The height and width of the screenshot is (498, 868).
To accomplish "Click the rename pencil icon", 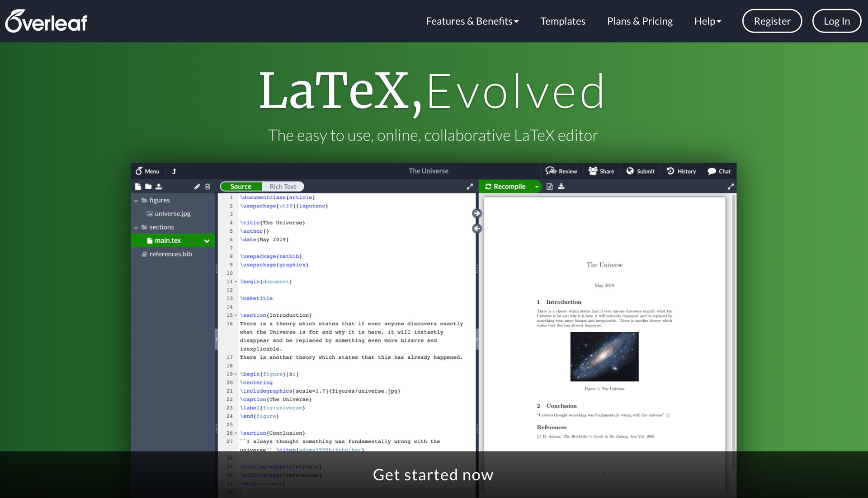I will click(x=197, y=187).
